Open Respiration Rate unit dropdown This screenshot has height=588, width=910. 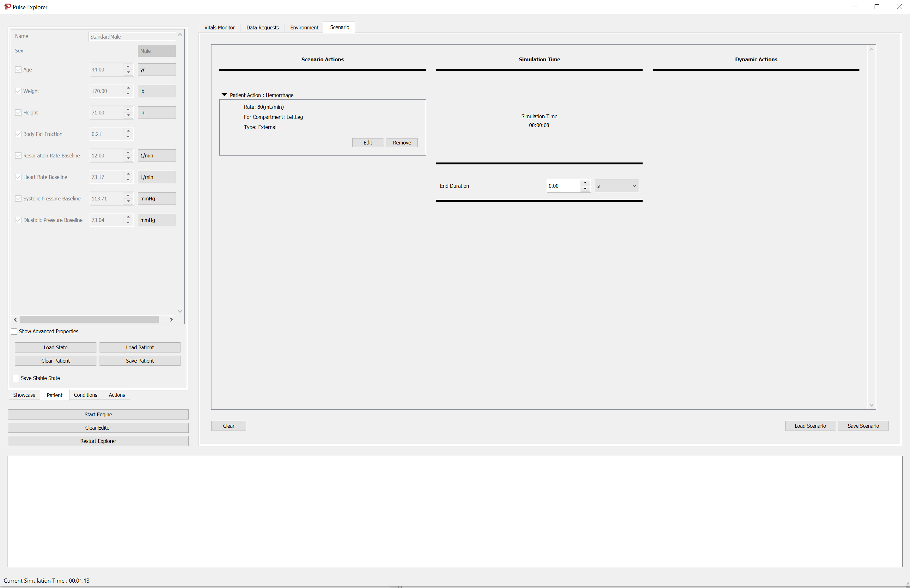pos(156,156)
